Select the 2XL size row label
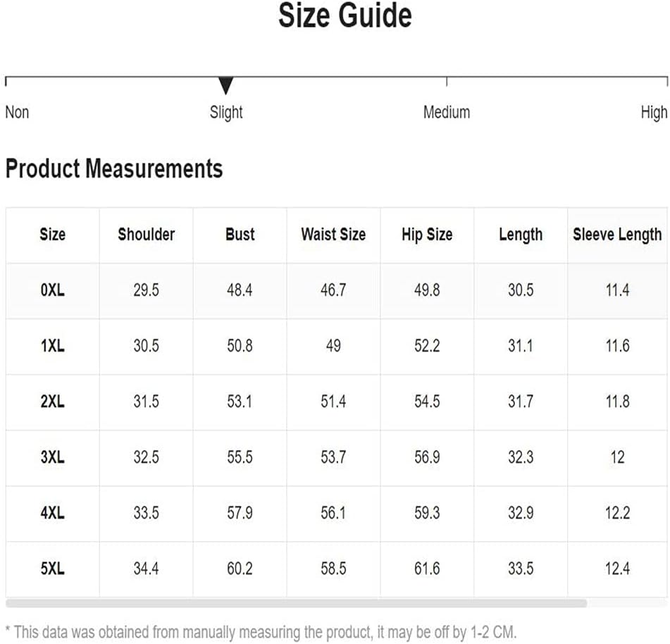 tap(53, 402)
